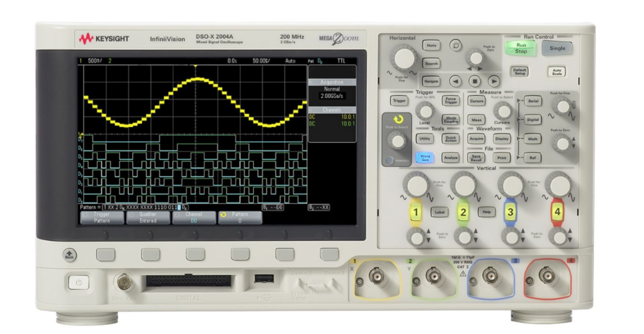Click the channel 1 BNC input connector

click(377, 276)
